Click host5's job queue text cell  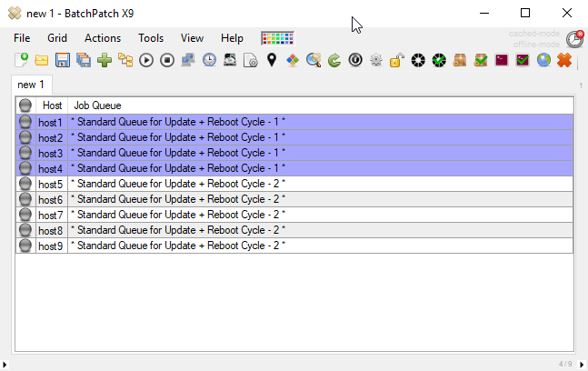click(320, 184)
